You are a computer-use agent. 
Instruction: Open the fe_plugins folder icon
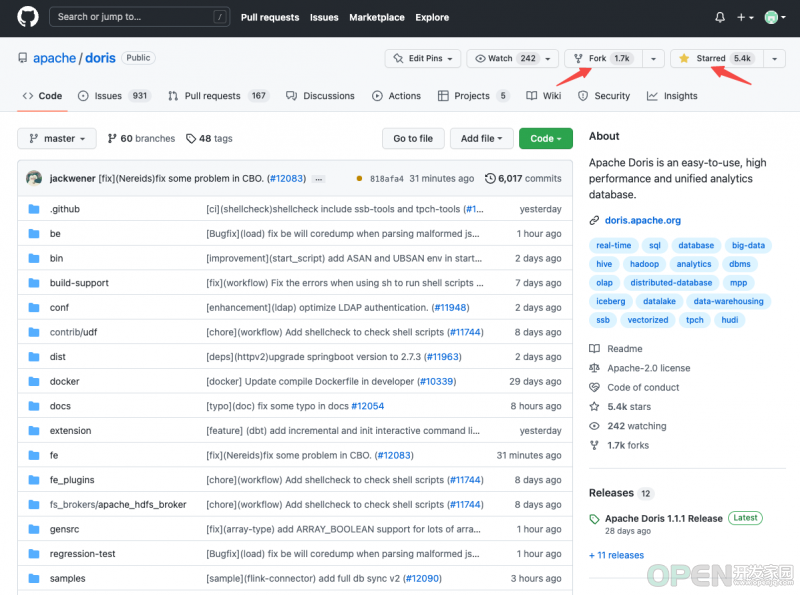coord(34,480)
